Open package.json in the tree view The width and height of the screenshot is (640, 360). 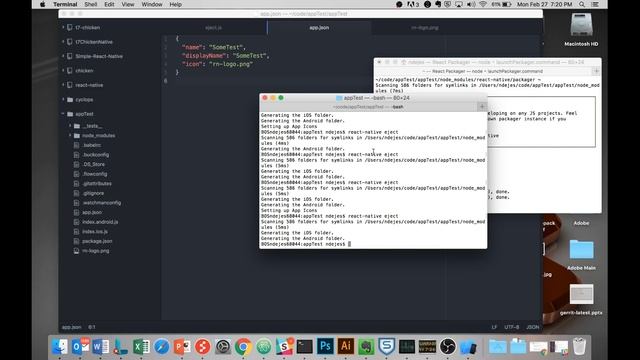pyautogui.click(x=97, y=241)
